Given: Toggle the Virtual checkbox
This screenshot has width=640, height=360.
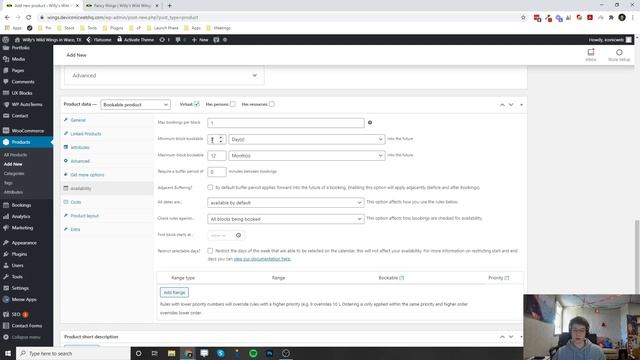Looking at the screenshot, I should tap(196, 104).
